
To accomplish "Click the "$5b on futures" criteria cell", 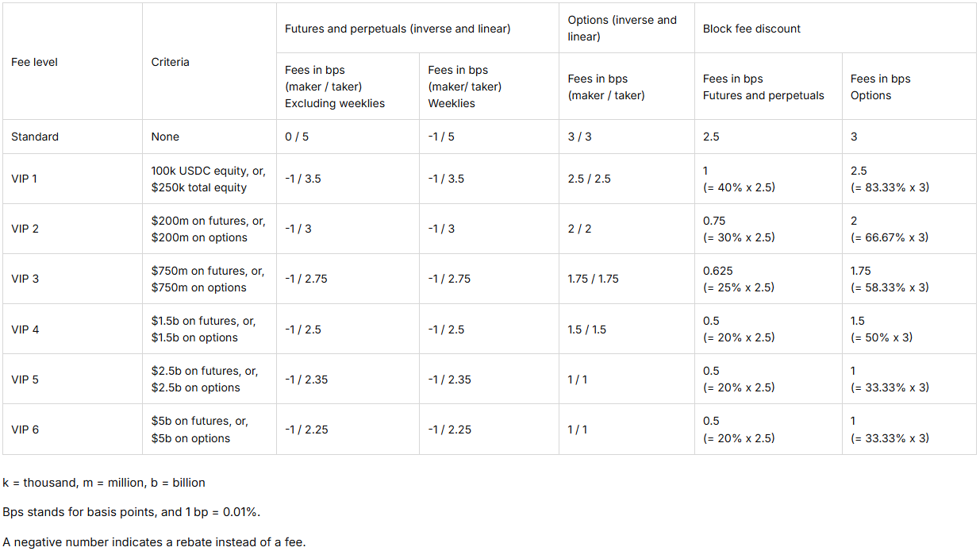I will (x=199, y=430).
